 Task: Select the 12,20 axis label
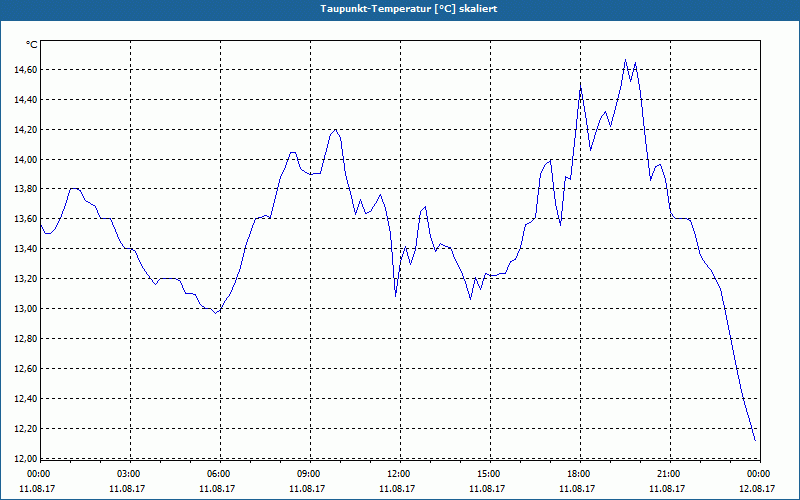[25, 429]
